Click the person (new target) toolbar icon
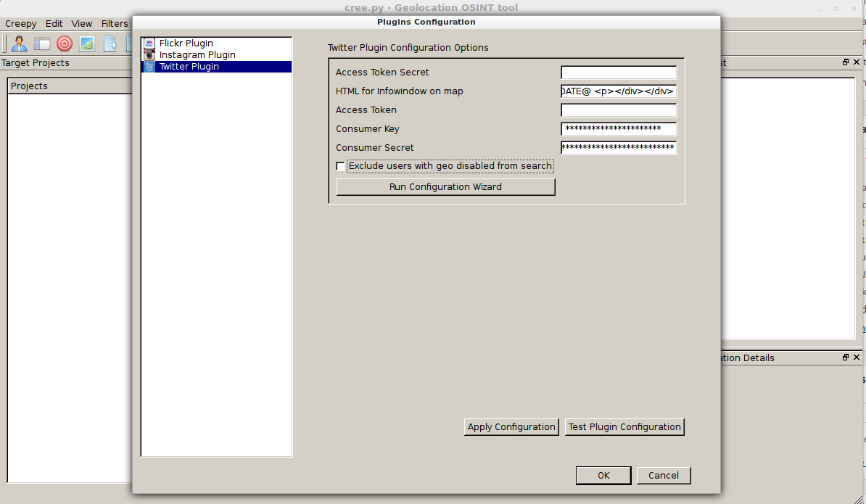 point(19,44)
